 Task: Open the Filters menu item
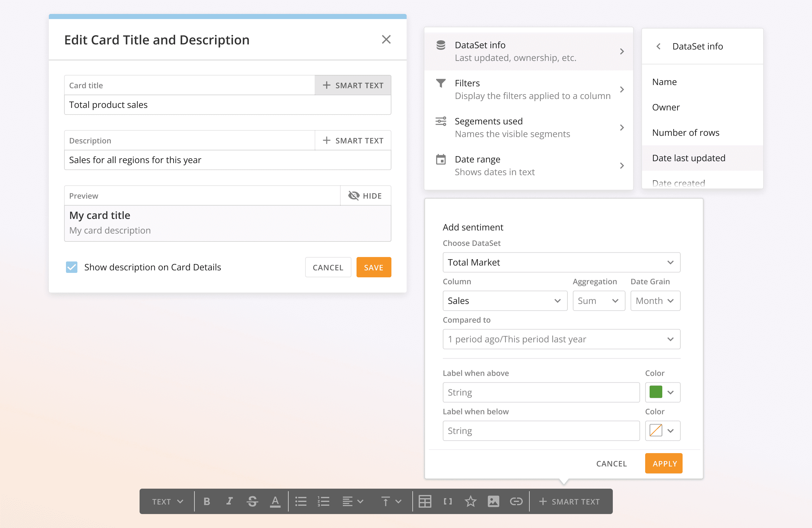[528, 89]
